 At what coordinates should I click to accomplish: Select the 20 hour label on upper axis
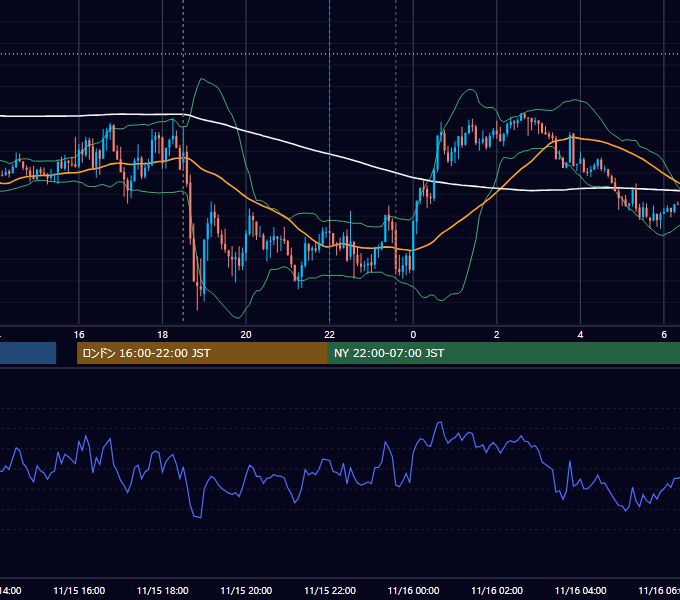246,334
